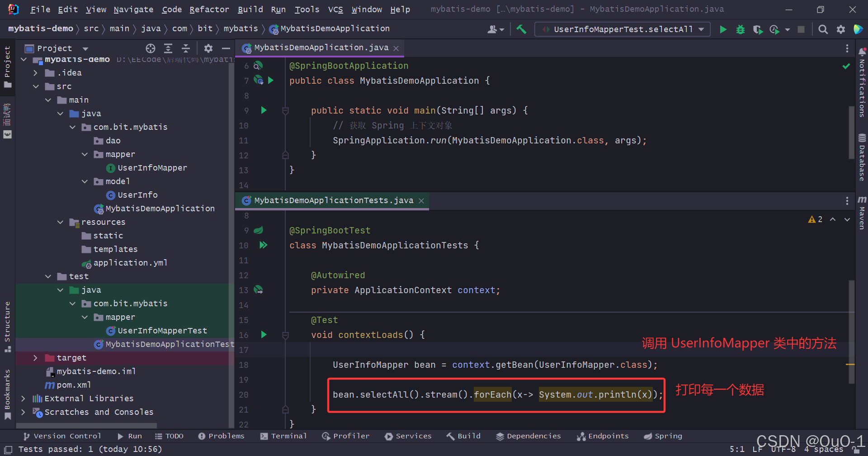Run test class MybatisDemoApplicationTests from gutter
868x456 pixels.
coord(264,245)
